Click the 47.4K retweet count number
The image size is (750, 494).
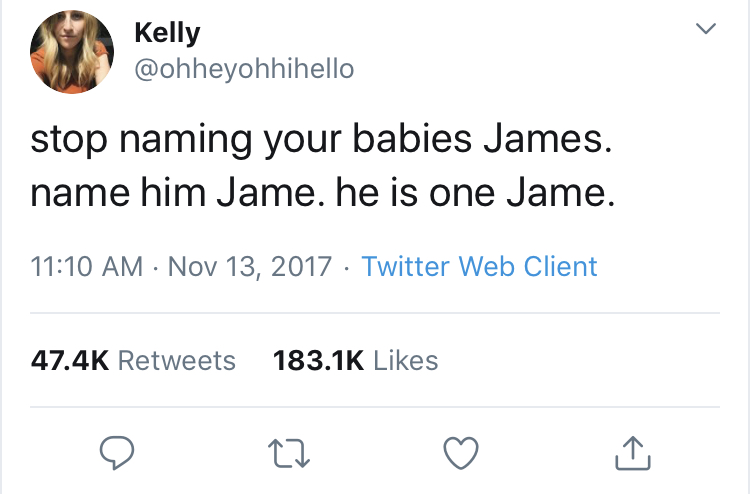coord(69,360)
